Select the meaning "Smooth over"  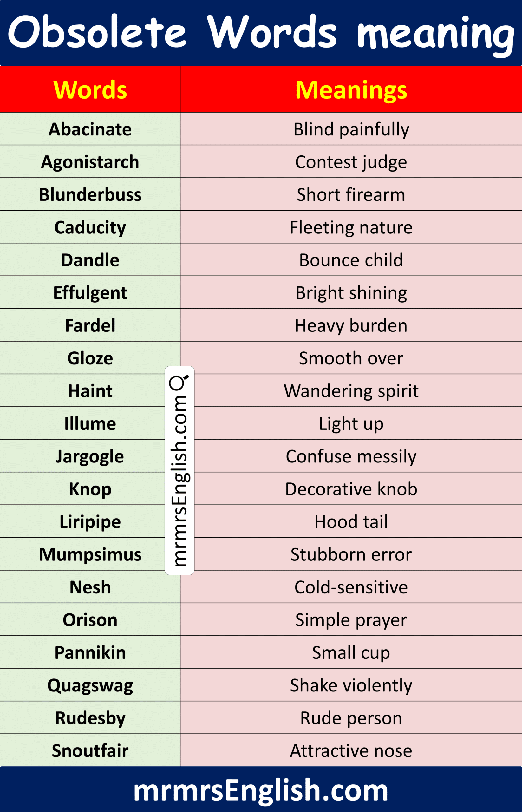coord(351,358)
